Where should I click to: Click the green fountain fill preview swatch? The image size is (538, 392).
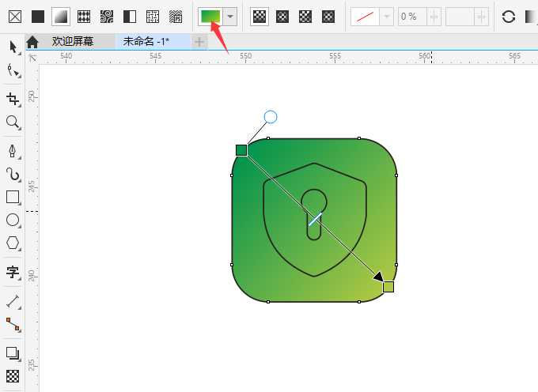pos(210,16)
